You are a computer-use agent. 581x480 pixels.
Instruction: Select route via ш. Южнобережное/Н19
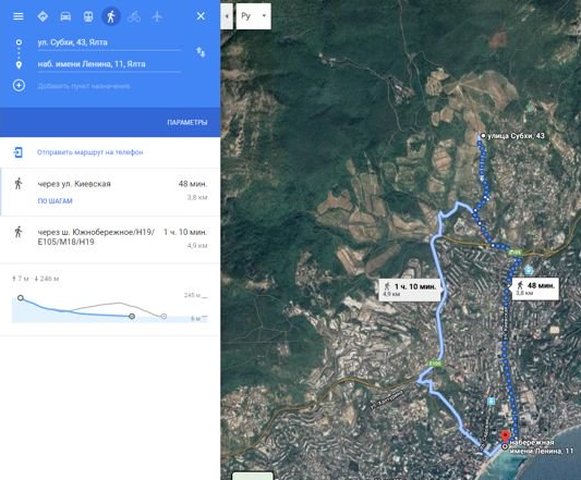coord(110,240)
